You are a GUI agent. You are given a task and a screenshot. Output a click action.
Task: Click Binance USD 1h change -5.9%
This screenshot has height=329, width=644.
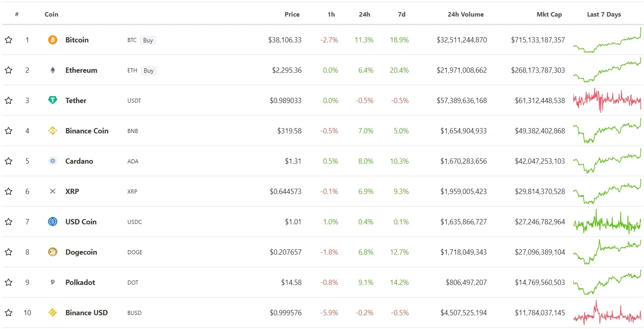[329, 312]
